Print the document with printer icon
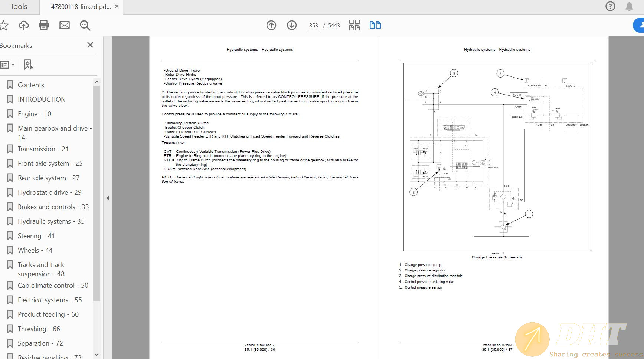The height and width of the screenshot is (359, 644). pos(44,25)
